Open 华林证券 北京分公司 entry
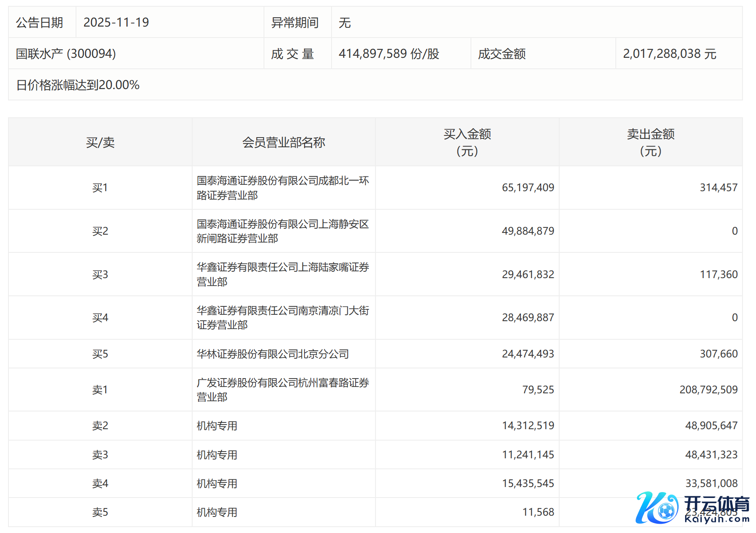756x533 pixels. click(x=273, y=354)
